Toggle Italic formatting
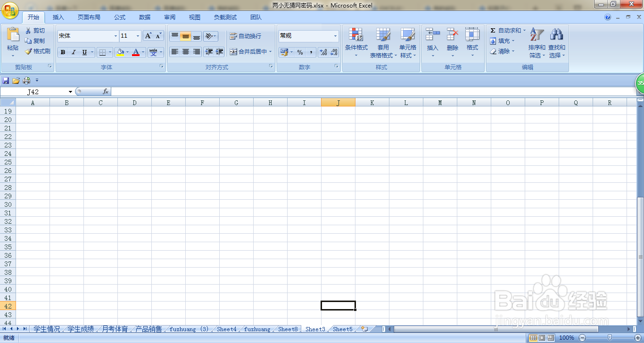The width and height of the screenshot is (644, 343). [74, 52]
